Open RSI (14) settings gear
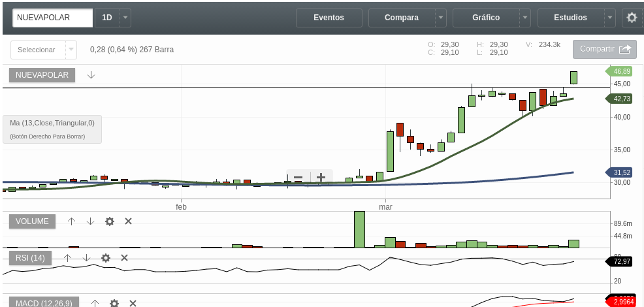Image resolution: width=644 pixels, height=307 pixels. click(106, 258)
